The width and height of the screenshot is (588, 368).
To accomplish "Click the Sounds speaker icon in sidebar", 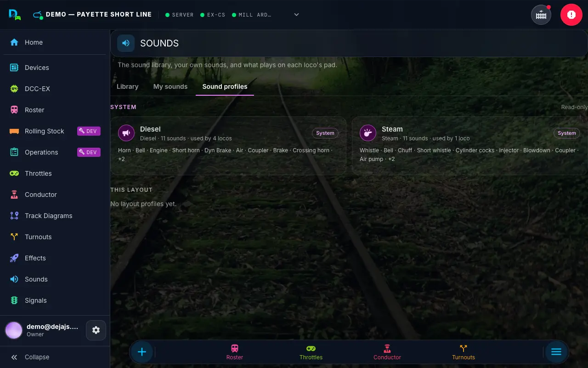I will tap(14, 279).
